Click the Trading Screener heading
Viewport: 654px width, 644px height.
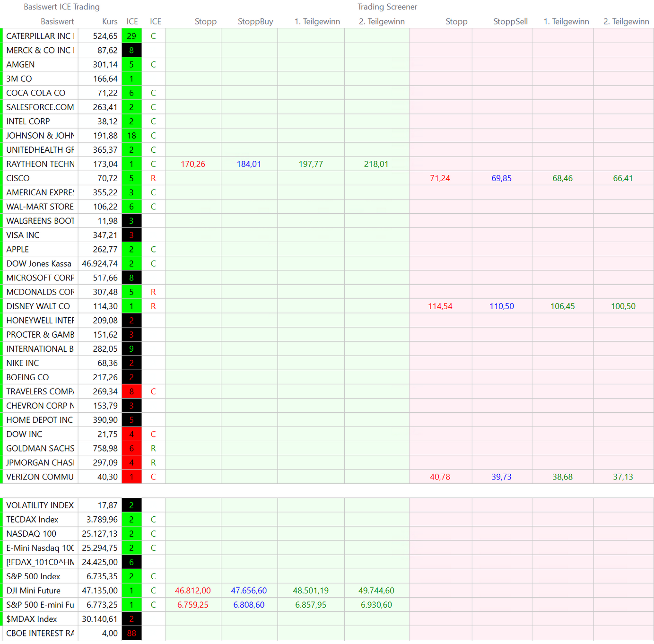pyautogui.click(x=387, y=7)
